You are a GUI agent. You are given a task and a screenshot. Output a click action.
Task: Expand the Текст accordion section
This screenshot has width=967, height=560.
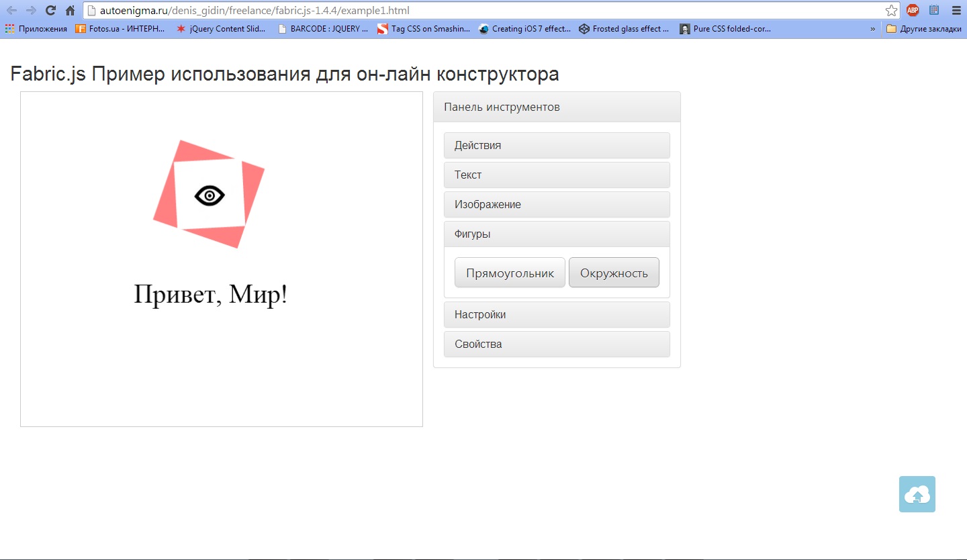point(557,175)
